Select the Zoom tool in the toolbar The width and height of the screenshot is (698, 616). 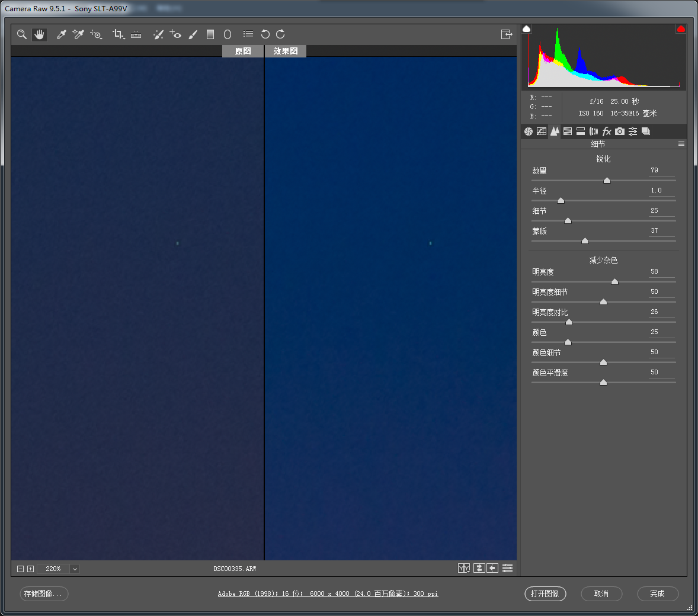(x=22, y=34)
